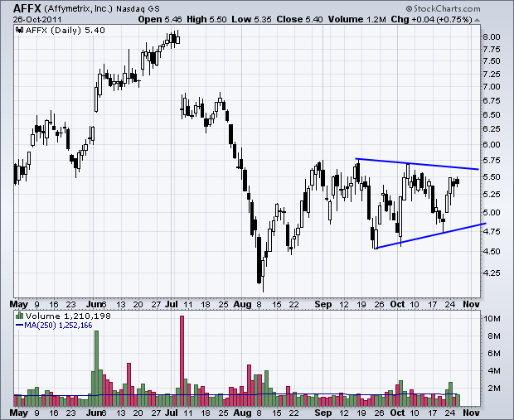Screen dimensions: 514x420
Task: Click the tallest red volume bar in July
Action: tap(182, 360)
